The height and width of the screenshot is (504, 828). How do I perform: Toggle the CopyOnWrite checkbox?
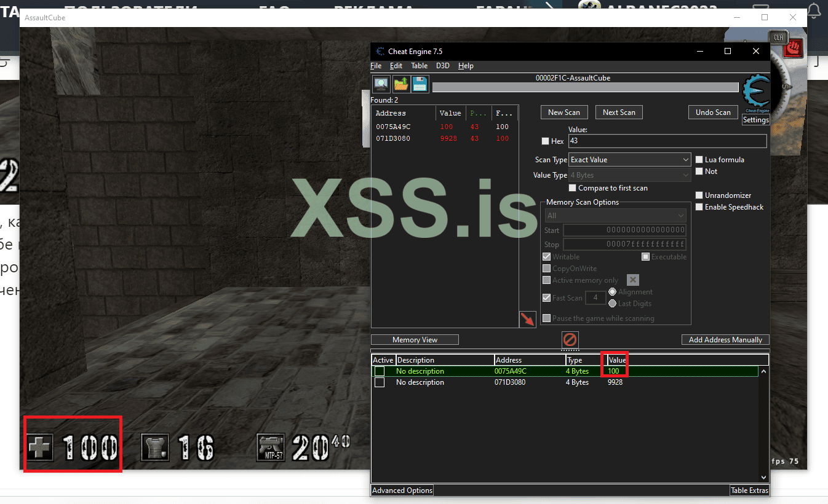(x=546, y=269)
